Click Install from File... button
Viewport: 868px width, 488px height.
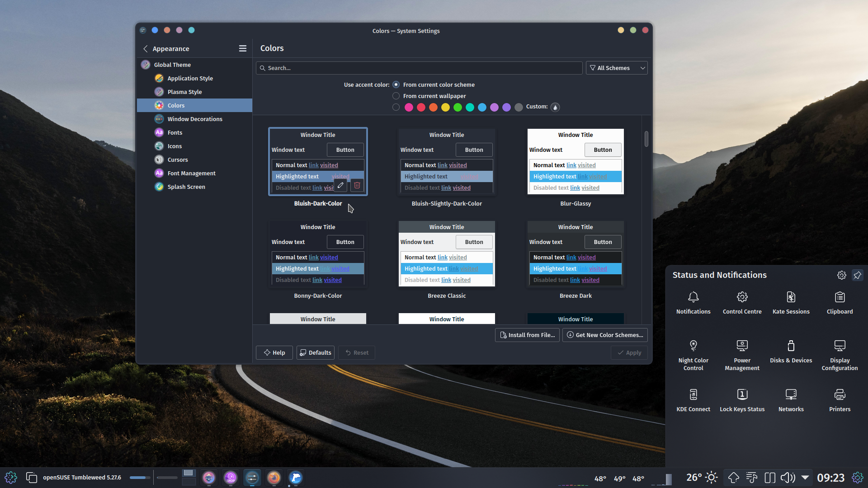pos(527,335)
